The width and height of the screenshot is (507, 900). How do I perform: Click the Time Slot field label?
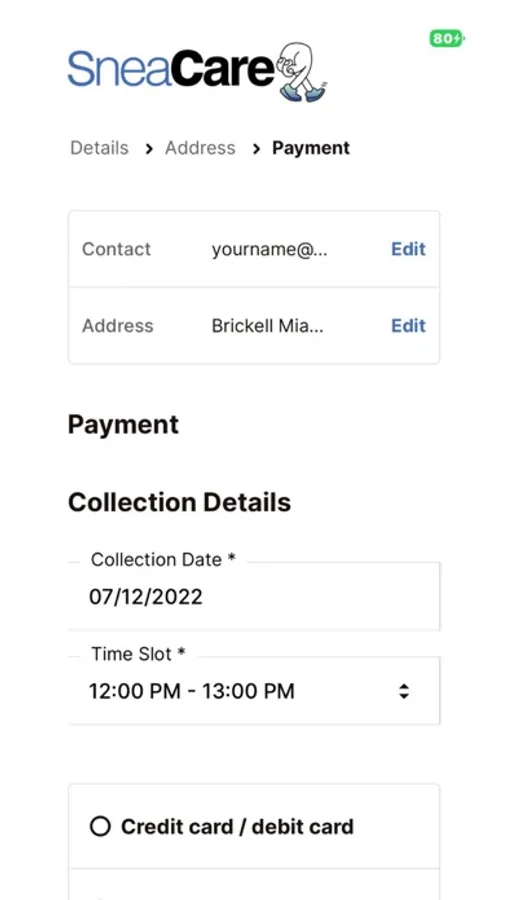[138, 654]
